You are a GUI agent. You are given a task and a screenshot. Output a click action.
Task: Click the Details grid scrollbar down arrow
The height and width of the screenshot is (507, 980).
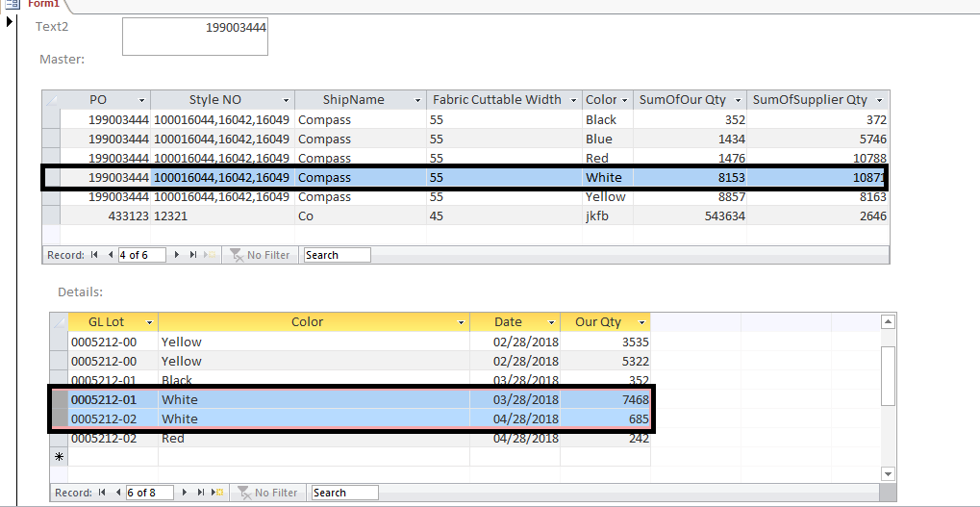[888, 473]
